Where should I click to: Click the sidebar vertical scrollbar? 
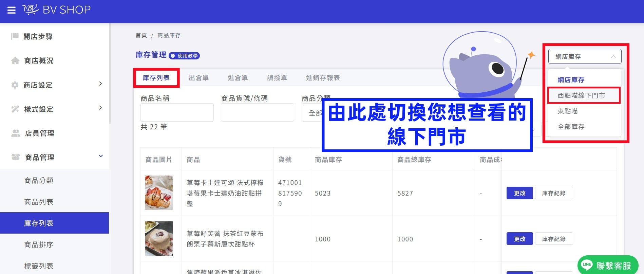point(110,73)
